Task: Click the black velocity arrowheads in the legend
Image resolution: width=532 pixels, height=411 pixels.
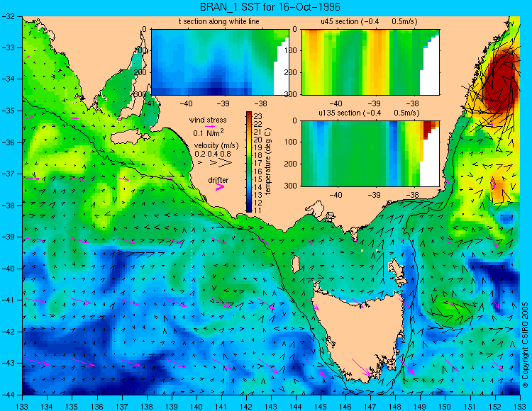Action: 216,163
